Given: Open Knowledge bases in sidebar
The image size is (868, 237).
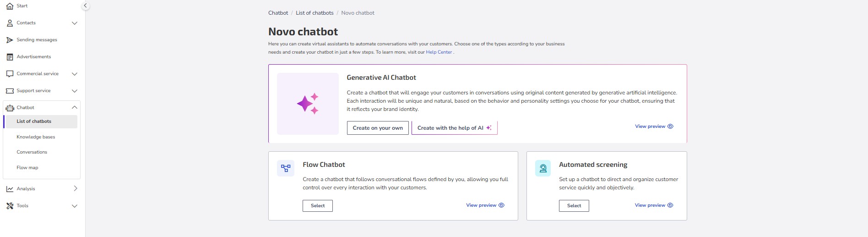Looking at the screenshot, I should click(36, 137).
